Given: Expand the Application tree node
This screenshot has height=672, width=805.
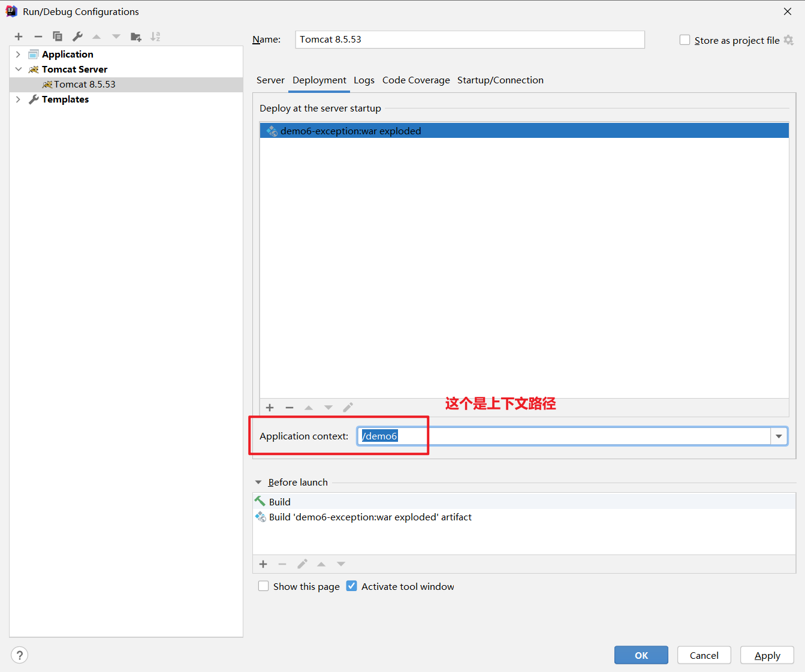Looking at the screenshot, I should tap(18, 55).
